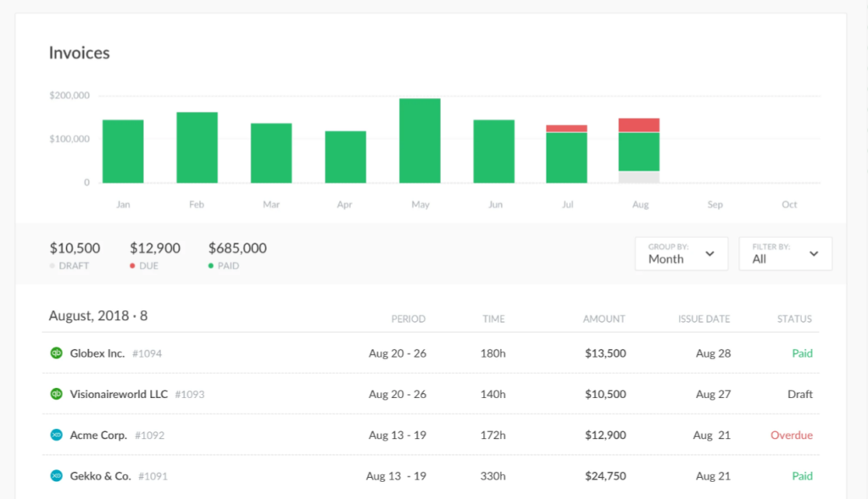Image resolution: width=868 pixels, height=499 pixels.
Task: Click the green Paid legend dot
Action: click(212, 266)
